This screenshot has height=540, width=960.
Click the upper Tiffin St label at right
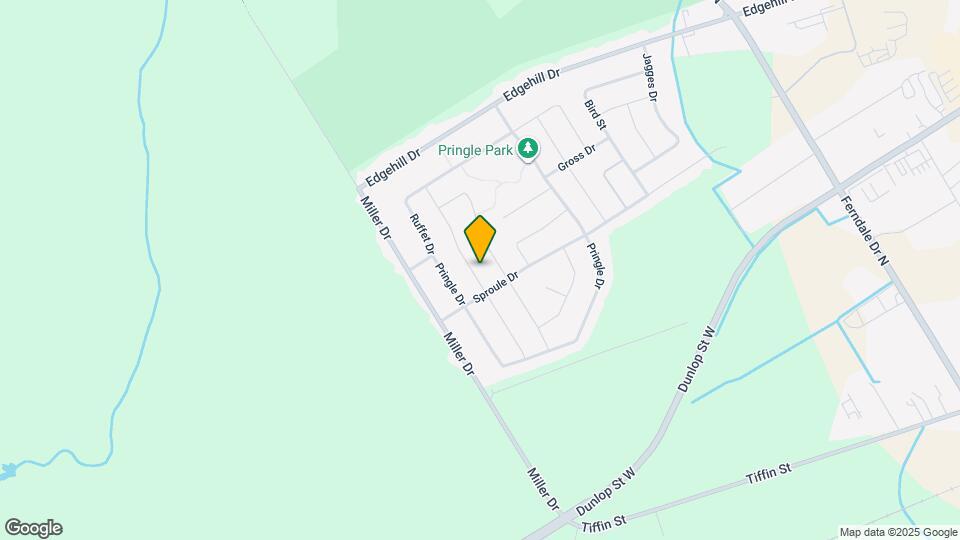tap(769, 474)
